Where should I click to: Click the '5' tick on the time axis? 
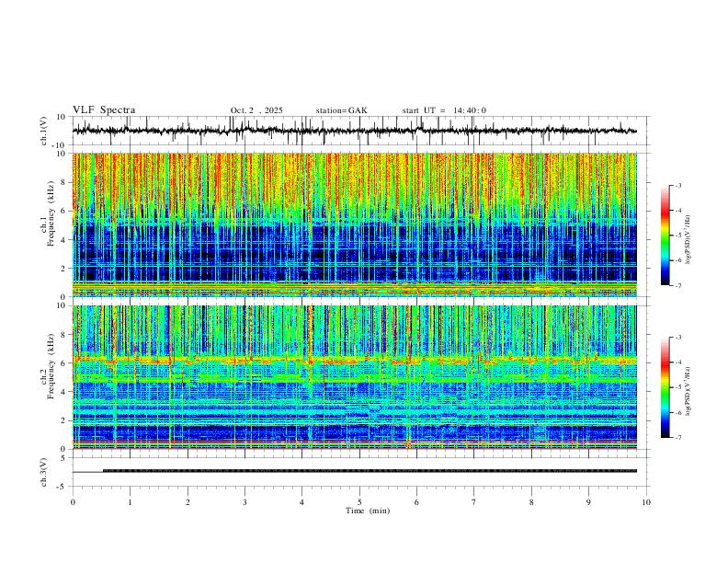pos(359,502)
